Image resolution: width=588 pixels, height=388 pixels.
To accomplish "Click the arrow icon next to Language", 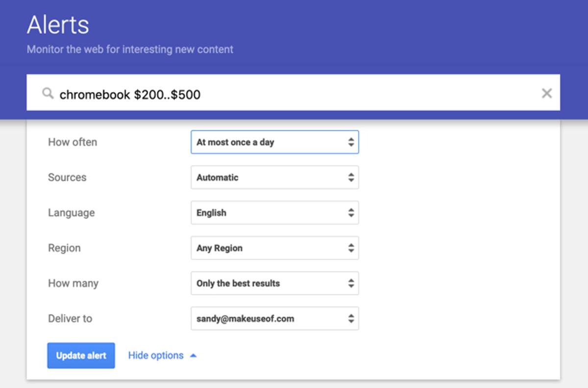I will [351, 213].
